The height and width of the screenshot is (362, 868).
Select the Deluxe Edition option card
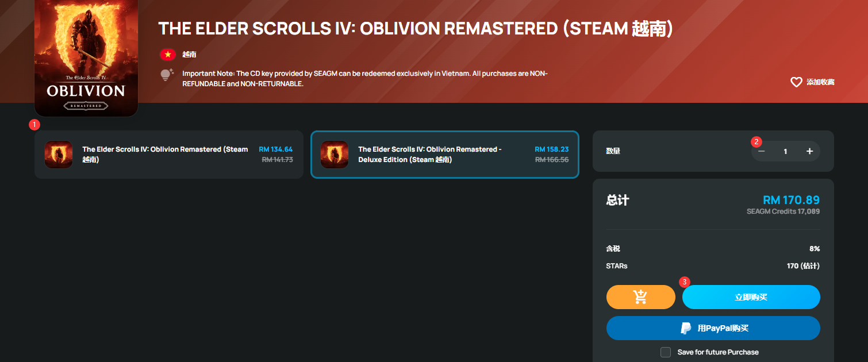click(445, 155)
